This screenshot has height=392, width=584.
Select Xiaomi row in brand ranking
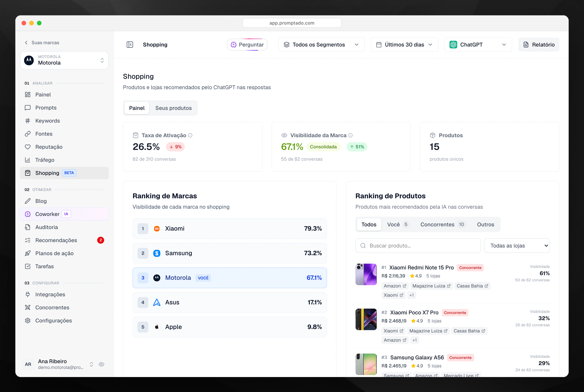pos(229,228)
